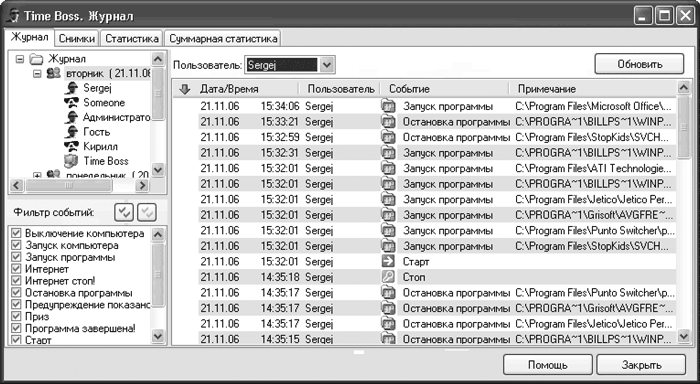This screenshot has width=700, height=384.
Task: Click filter list scroll up arrow
Action: tap(158, 234)
